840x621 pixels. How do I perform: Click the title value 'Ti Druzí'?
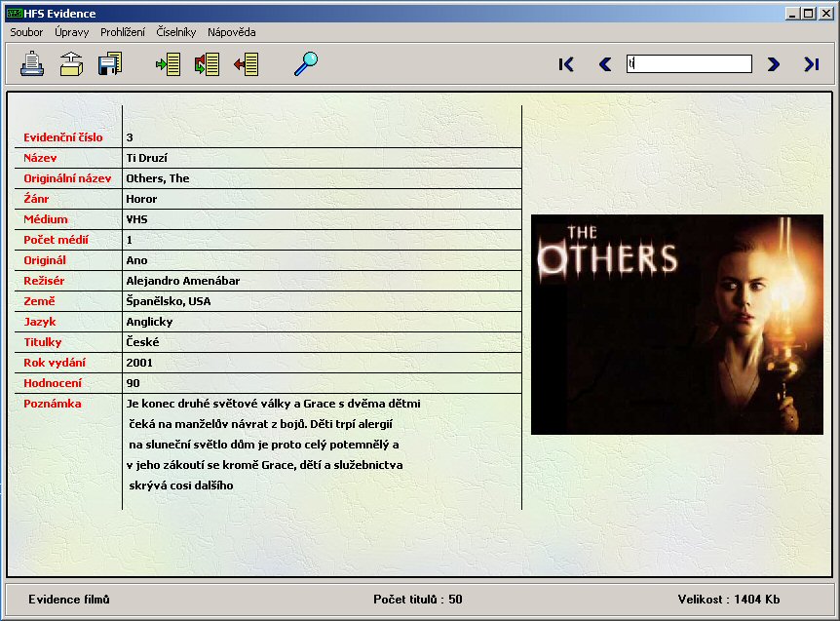pos(147,158)
